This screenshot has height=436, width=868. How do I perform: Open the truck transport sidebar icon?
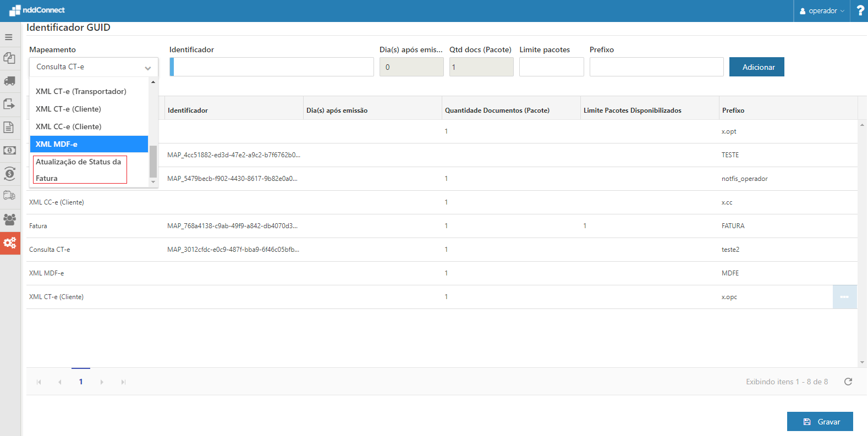[9, 81]
